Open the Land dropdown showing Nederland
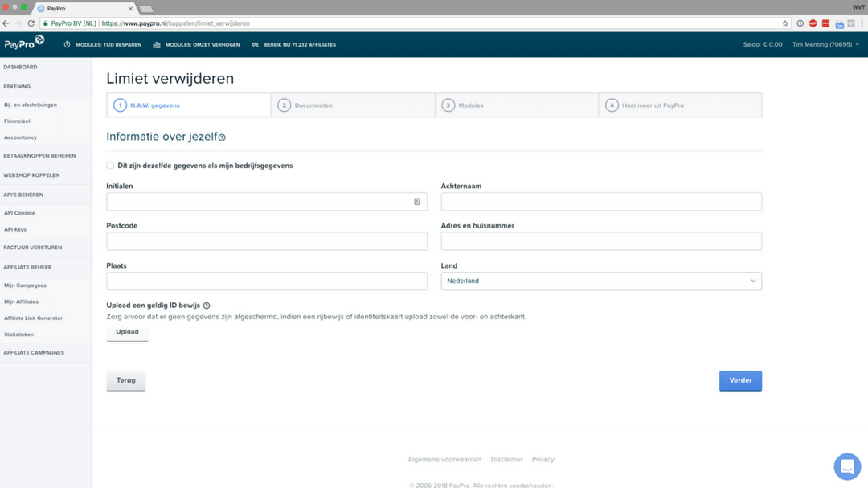Image resolution: width=868 pixels, height=488 pixels. pyautogui.click(x=601, y=281)
